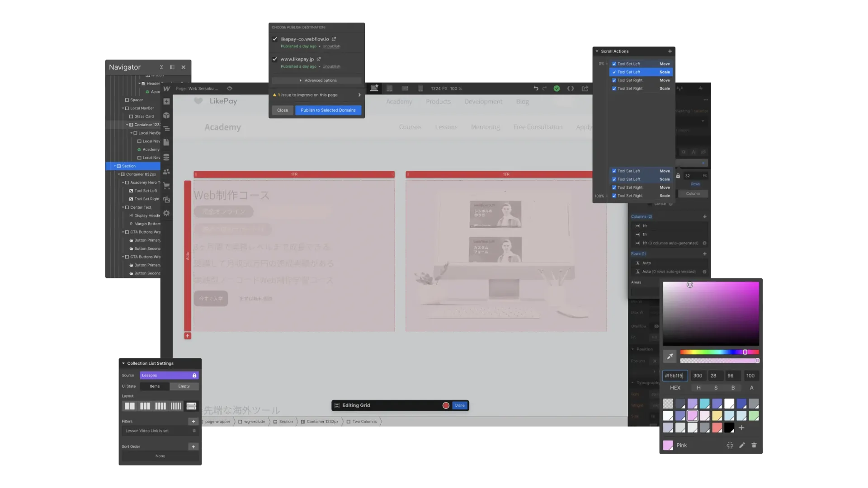This screenshot has height=488, width=868.
Task: Switch UI State to Empty in Collection List Settings
Action: 184,386
